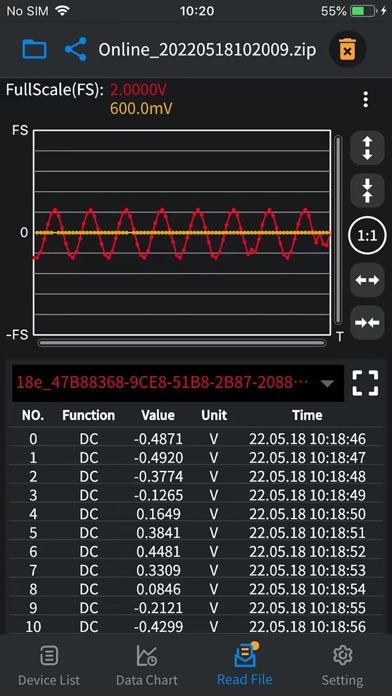Click the dropdown arrow beside device ID

click(x=327, y=384)
